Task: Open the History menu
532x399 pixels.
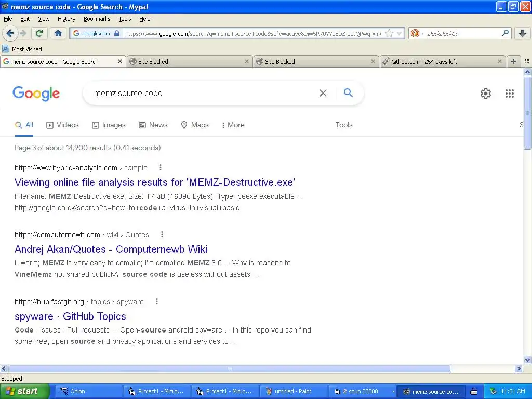Action: coord(66,19)
